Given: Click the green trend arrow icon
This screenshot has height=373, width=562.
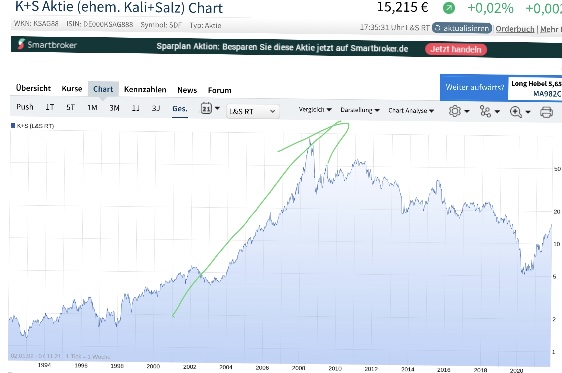Looking at the screenshot, I should point(449,8).
